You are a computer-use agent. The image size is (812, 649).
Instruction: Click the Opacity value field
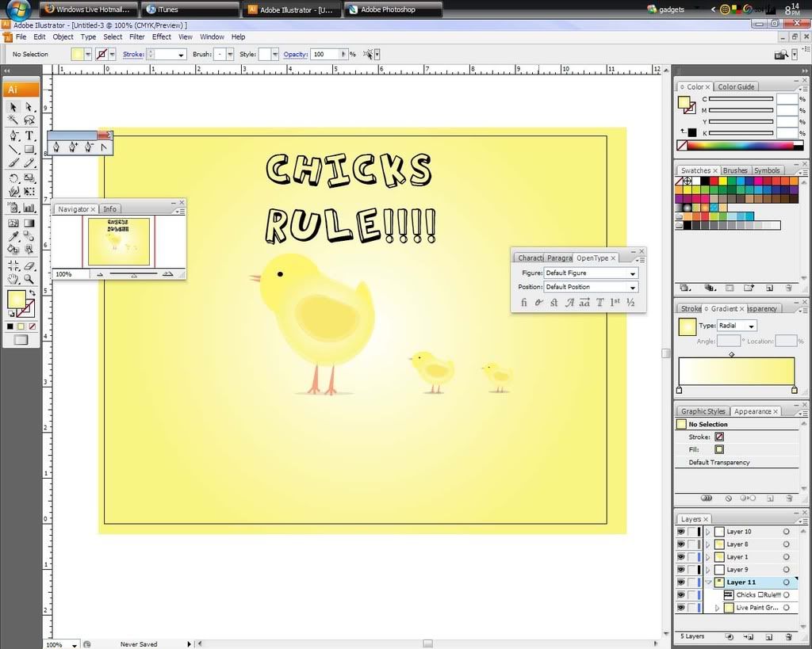[325, 55]
